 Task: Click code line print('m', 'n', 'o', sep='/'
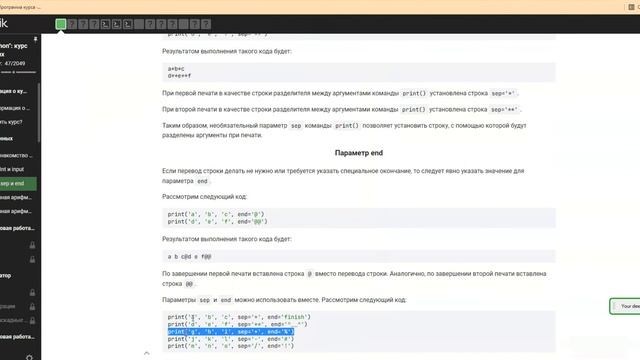[231, 346]
